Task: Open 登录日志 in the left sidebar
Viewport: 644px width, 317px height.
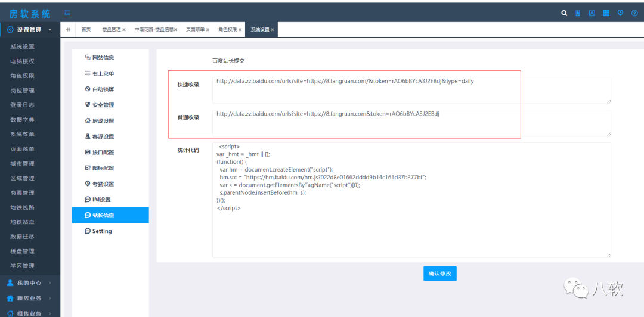Action: click(22, 105)
